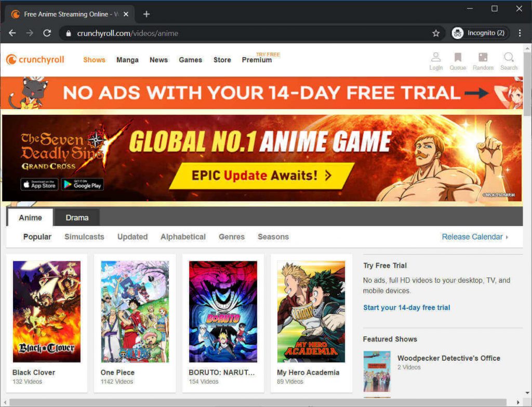Click the No Ads 14-day free trial banner
Viewport: 532px width, 407px height.
tap(262, 93)
